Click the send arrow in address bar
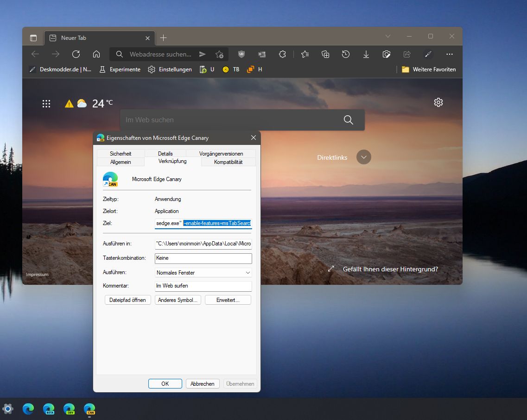Image resolution: width=527 pixels, height=420 pixels. point(203,54)
